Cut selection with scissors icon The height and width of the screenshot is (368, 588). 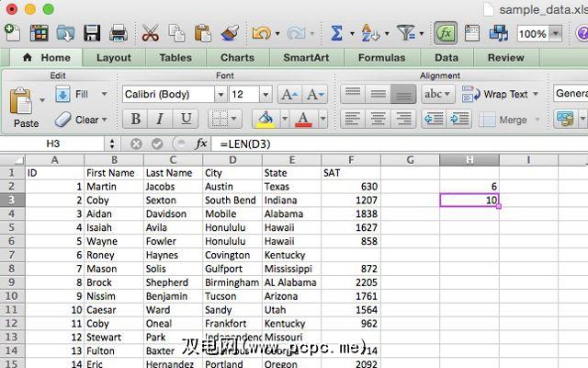151,33
